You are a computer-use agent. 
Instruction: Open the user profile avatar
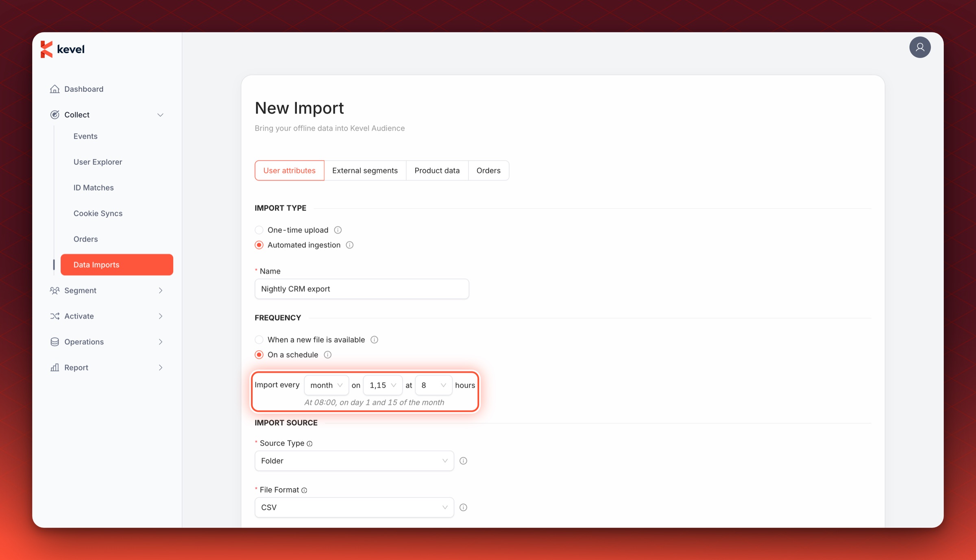(x=919, y=47)
